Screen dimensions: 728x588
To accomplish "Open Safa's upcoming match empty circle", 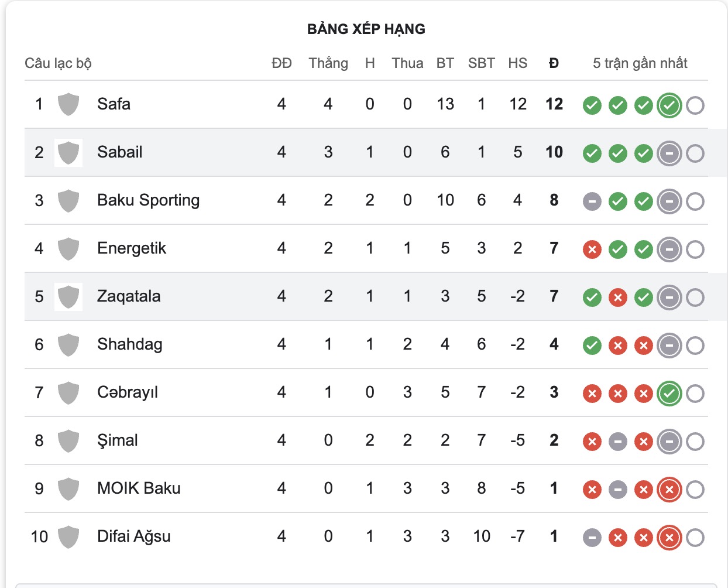I will [695, 104].
